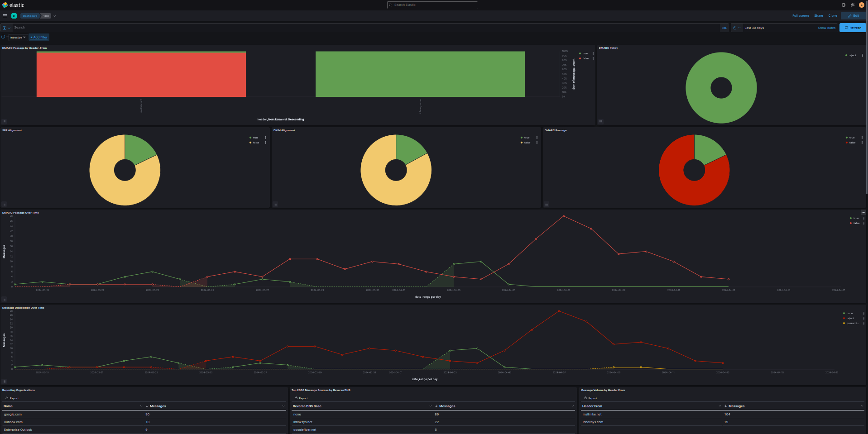Open options for 'none' legend in Message Disposition

tap(864, 313)
